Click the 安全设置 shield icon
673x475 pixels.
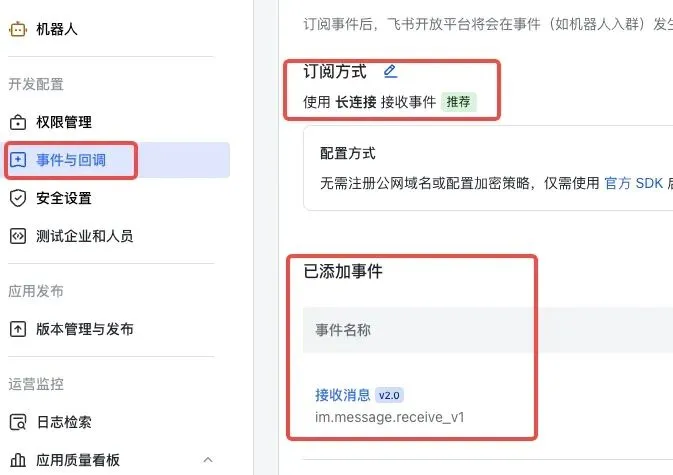(17, 198)
